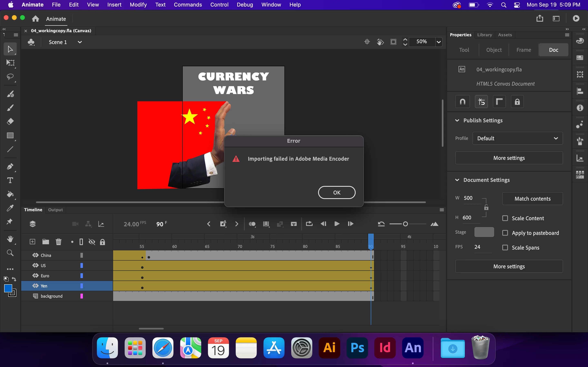Open the Stage color swatch
The width and height of the screenshot is (588, 367).
pyautogui.click(x=484, y=232)
